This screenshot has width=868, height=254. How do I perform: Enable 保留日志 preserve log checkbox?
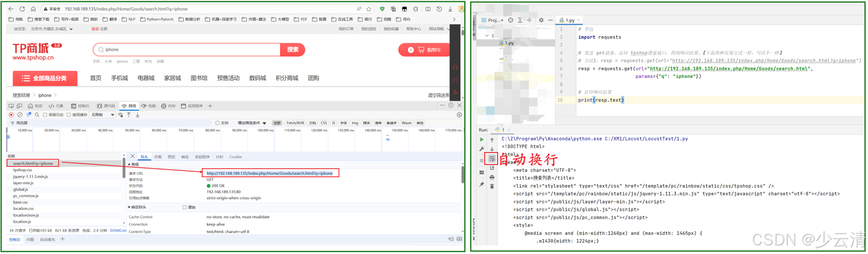coord(45,115)
